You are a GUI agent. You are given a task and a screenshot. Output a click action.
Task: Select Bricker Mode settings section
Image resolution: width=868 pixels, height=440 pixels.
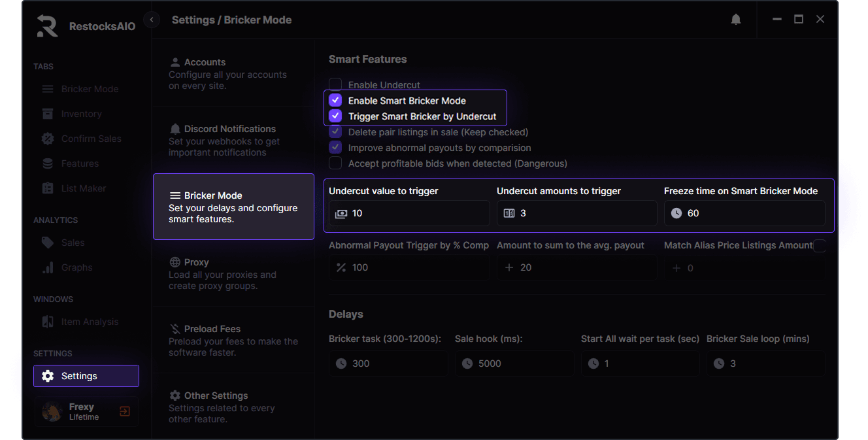[233, 207]
